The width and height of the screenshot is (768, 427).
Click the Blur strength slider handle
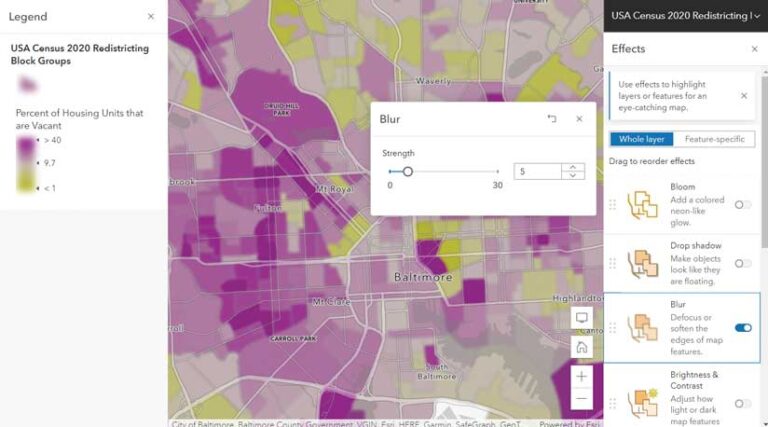[408, 171]
